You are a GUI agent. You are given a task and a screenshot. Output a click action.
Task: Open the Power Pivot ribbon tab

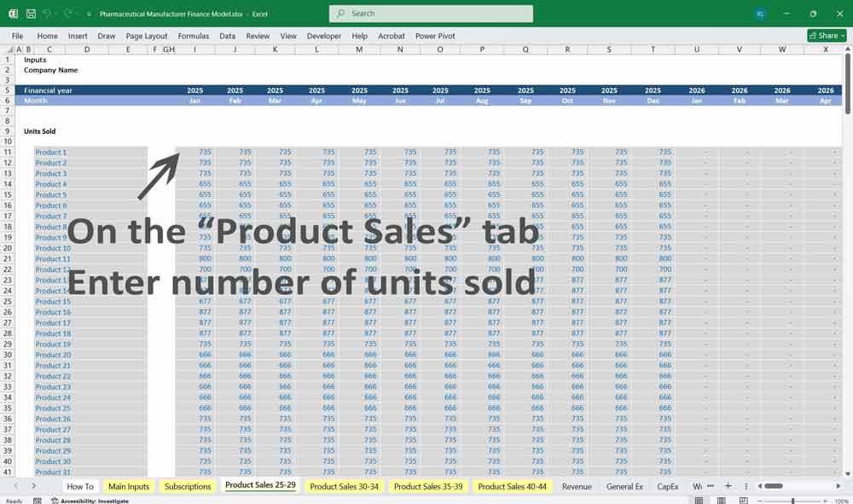435,36
